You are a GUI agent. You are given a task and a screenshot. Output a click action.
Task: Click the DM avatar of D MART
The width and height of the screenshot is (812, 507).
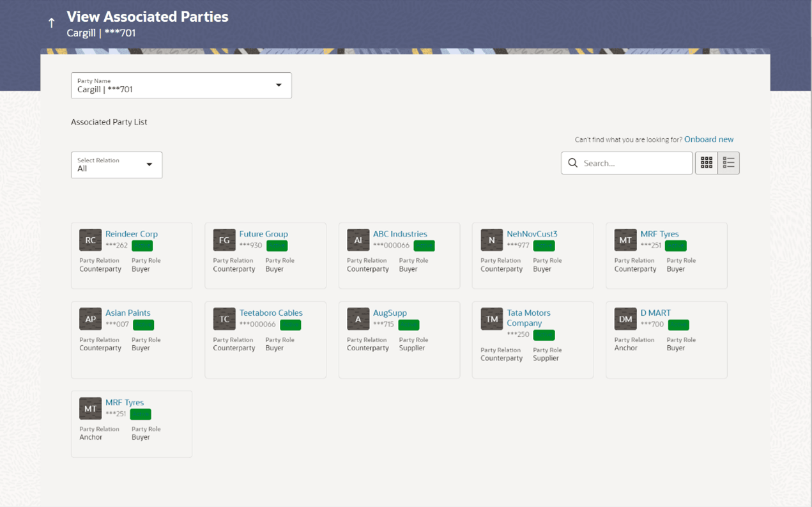click(x=625, y=318)
